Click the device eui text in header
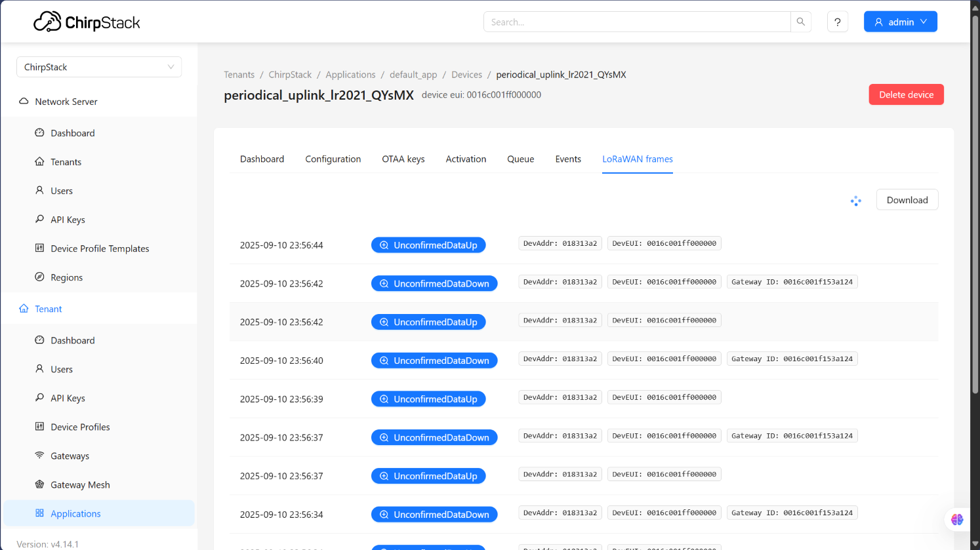 (x=481, y=94)
